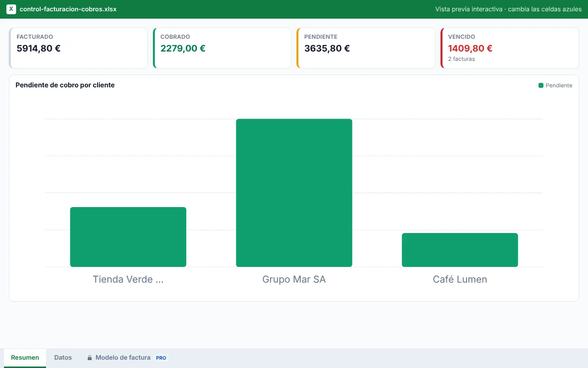Click the Facturado total 5914,80 €

coord(39,48)
